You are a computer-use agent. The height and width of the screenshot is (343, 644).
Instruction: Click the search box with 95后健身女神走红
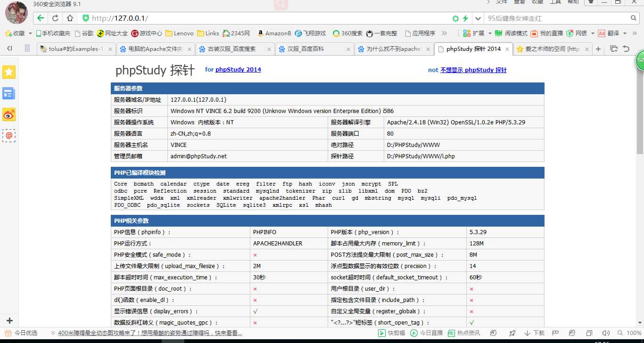pos(556,18)
